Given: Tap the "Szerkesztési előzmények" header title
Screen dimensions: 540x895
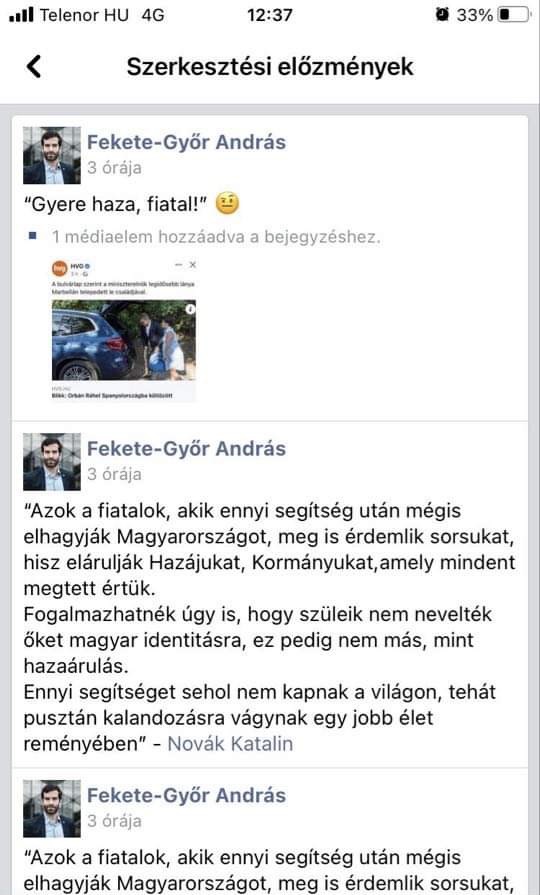Looking at the screenshot, I should coord(269,67).
